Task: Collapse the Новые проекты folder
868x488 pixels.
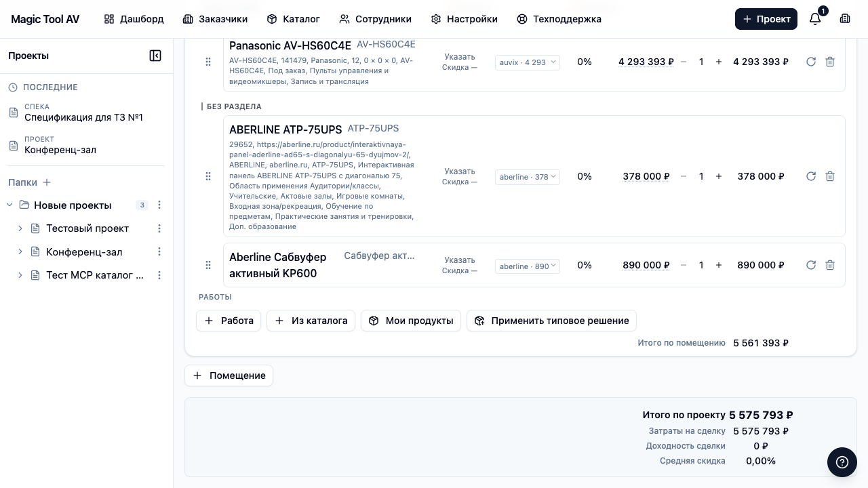Action: pyautogui.click(x=9, y=205)
